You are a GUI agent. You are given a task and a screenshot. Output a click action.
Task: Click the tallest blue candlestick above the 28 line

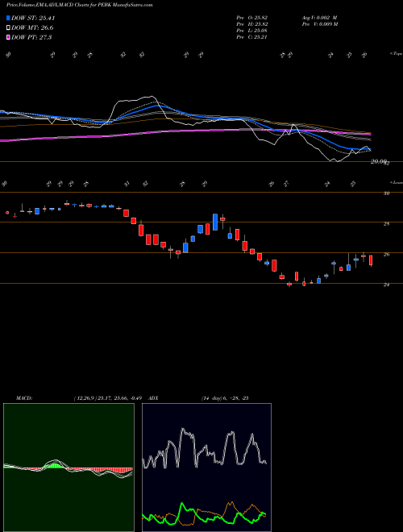215,222
